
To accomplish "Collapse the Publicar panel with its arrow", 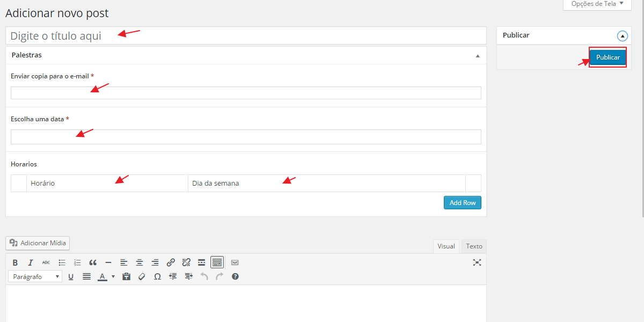I will 623,36.
